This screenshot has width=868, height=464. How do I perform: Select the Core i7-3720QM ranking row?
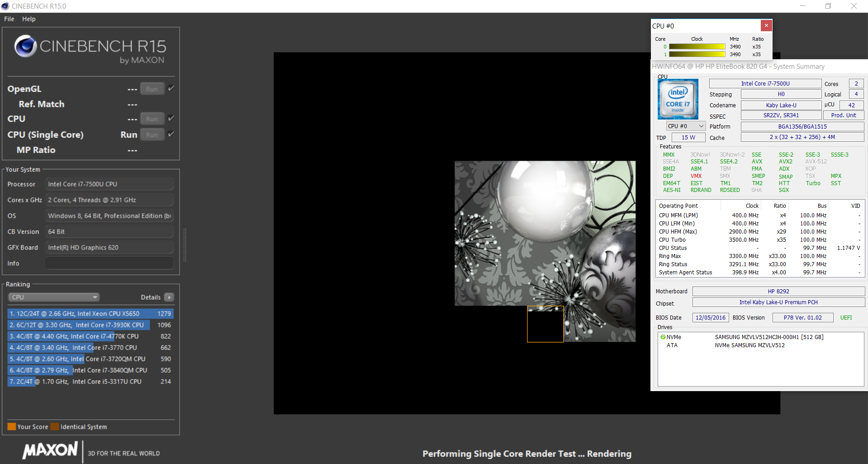tap(90, 359)
